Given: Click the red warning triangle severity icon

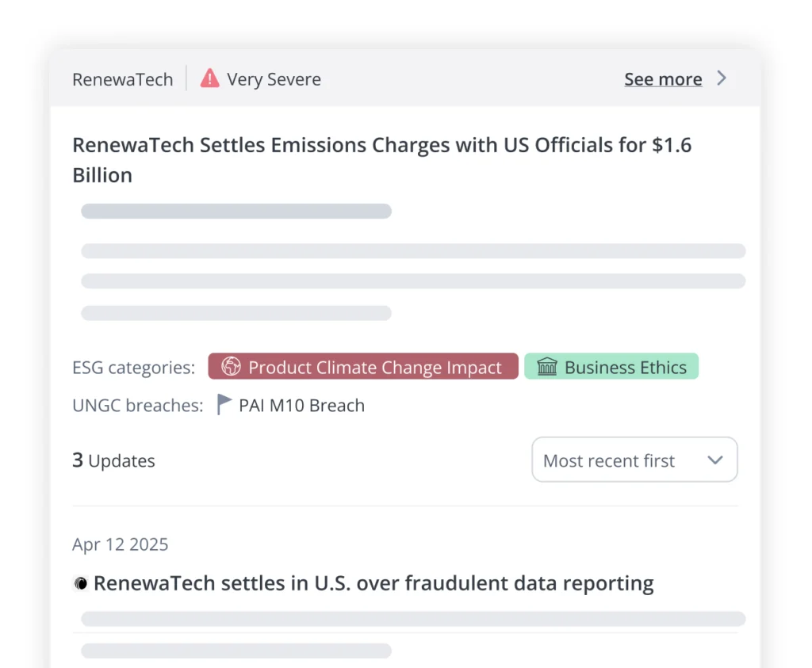Looking at the screenshot, I should click(209, 78).
